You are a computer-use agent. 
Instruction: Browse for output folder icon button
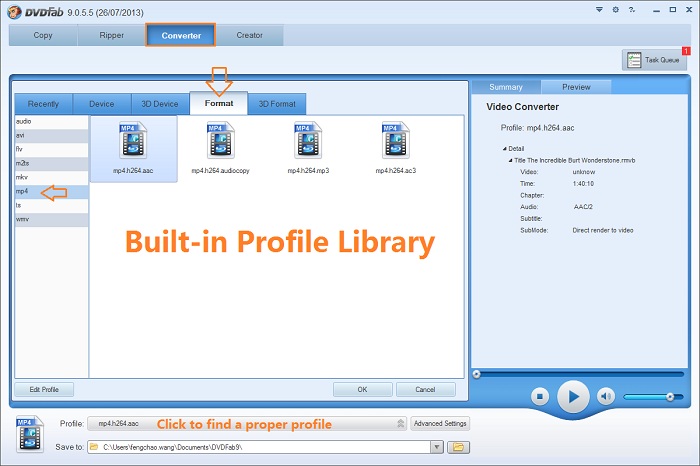click(458, 447)
